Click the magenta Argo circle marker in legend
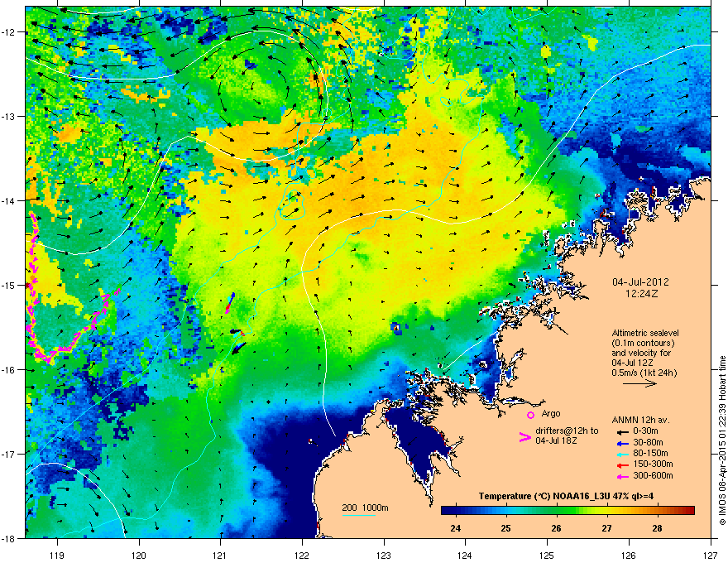Screen dimensions: 728x563 click(530, 415)
